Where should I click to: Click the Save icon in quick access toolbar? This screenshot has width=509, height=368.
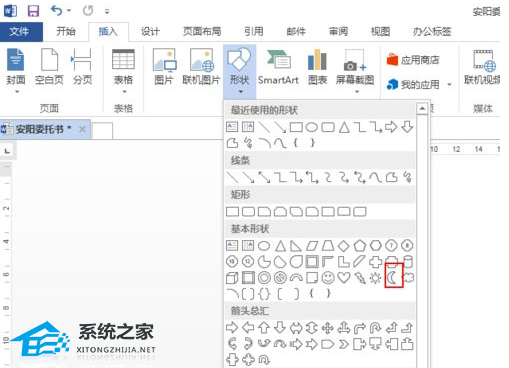click(x=33, y=11)
